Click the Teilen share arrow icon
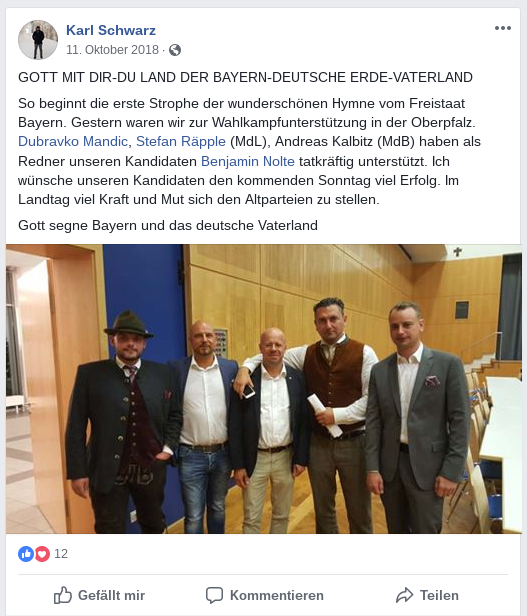Image resolution: width=527 pixels, height=616 pixels. point(404,595)
